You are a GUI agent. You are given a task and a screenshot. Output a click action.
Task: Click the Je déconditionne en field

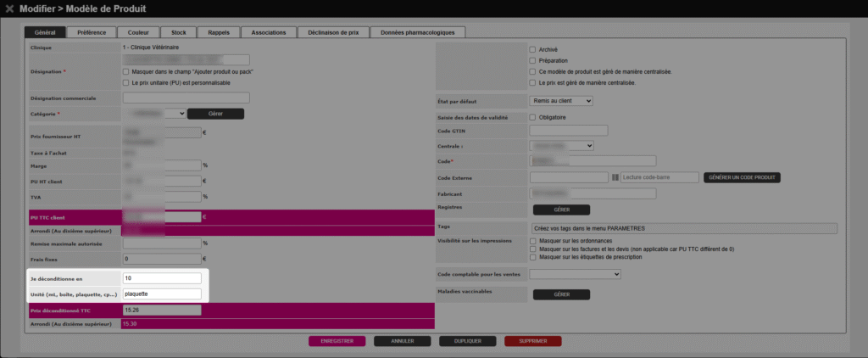pyautogui.click(x=162, y=278)
